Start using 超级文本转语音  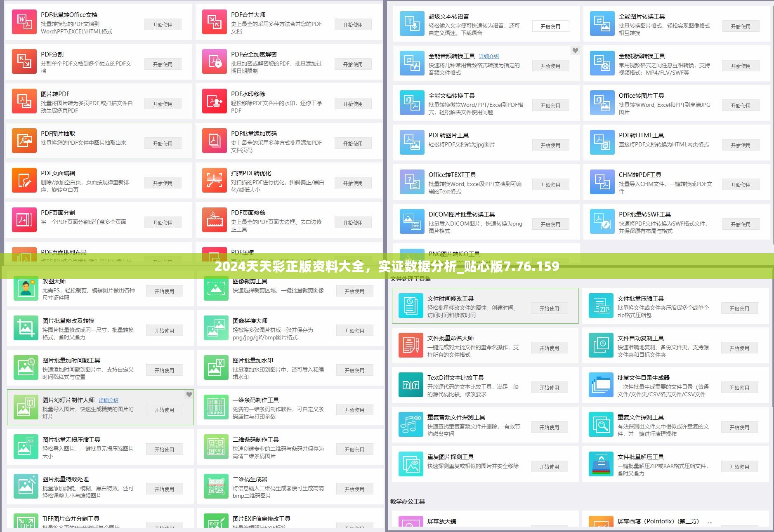550,26
